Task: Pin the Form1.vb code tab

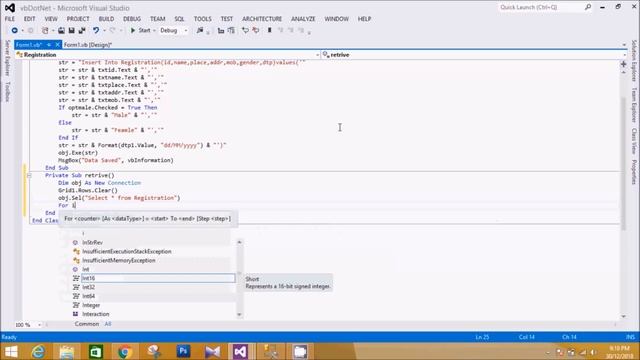Action: pos(49,44)
